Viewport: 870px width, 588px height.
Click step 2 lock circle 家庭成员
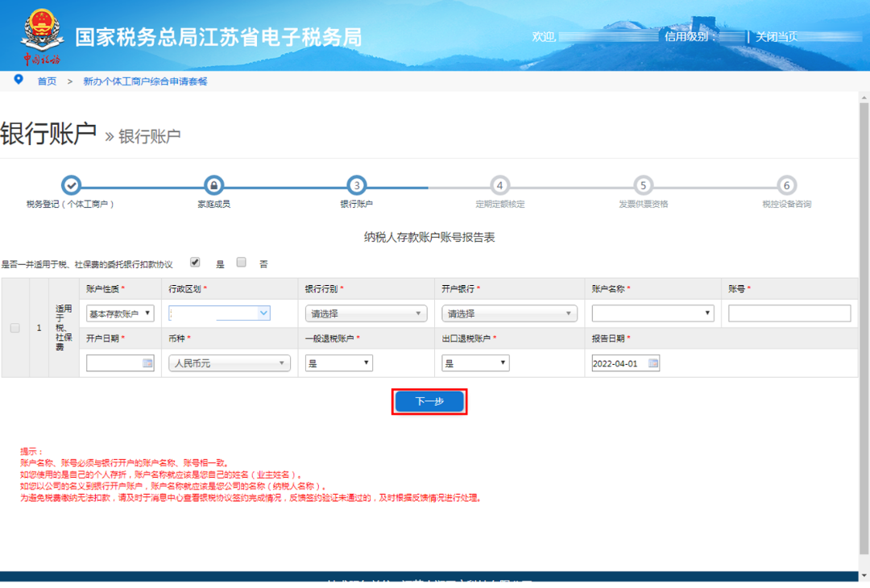coord(213,185)
